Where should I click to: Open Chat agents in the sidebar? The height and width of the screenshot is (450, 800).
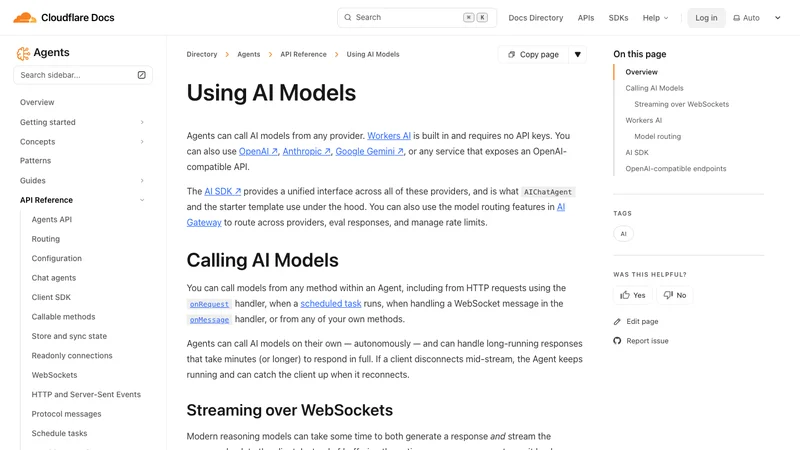pyautogui.click(x=54, y=278)
